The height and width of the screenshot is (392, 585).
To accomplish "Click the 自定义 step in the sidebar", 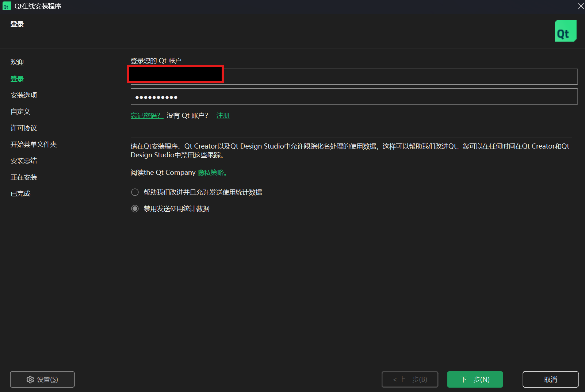I will pos(20,112).
